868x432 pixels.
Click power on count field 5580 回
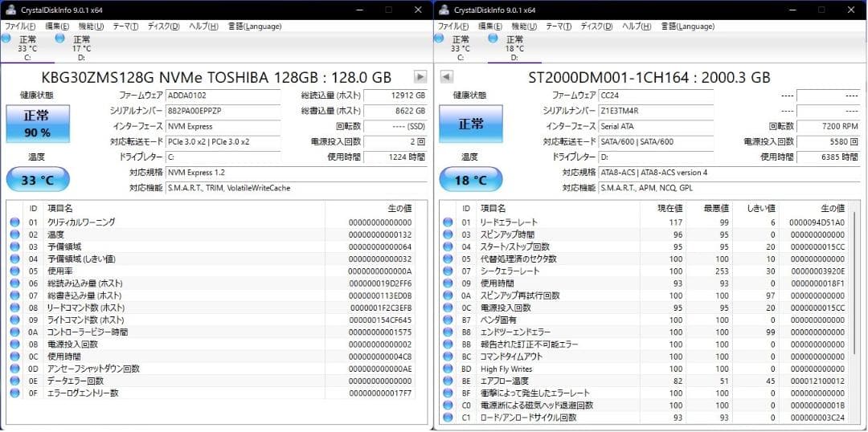(829, 141)
